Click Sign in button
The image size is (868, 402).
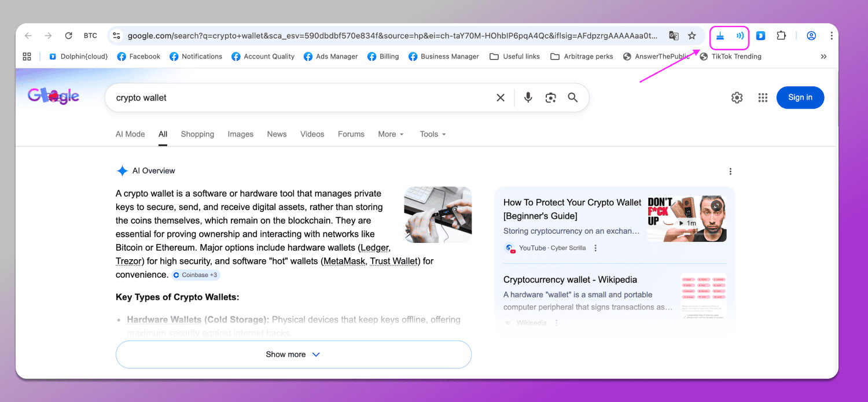800,97
